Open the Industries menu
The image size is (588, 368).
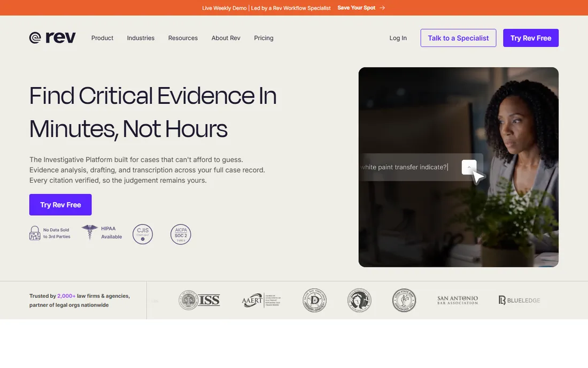click(x=141, y=38)
